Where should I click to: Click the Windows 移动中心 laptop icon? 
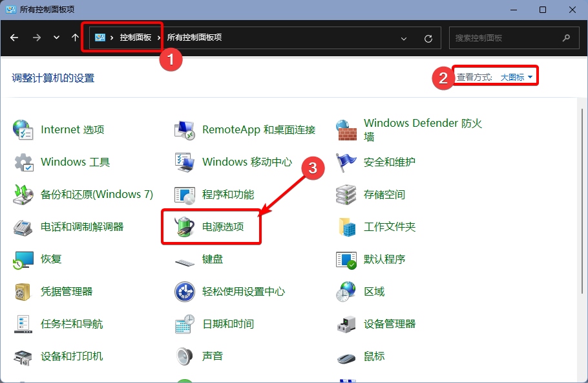pyautogui.click(x=185, y=162)
